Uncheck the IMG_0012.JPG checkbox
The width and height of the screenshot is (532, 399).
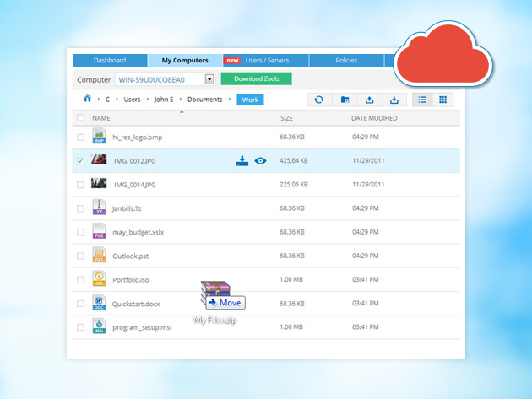pos(81,160)
